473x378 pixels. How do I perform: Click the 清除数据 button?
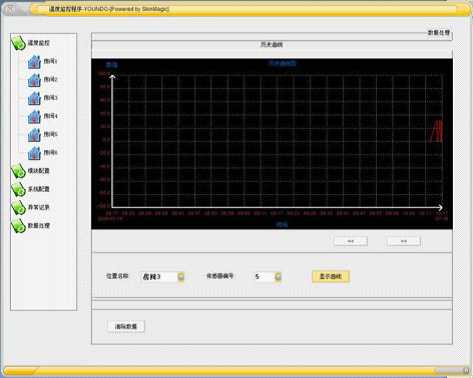click(126, 327)
